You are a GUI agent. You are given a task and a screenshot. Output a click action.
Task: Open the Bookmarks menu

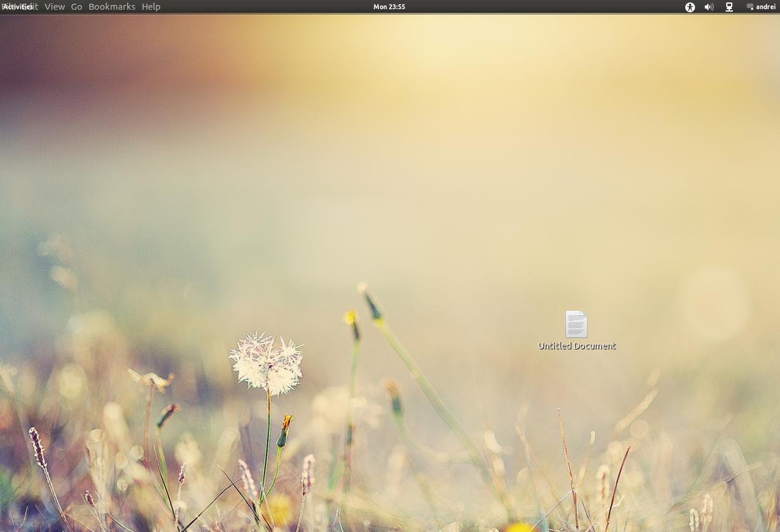112,7
